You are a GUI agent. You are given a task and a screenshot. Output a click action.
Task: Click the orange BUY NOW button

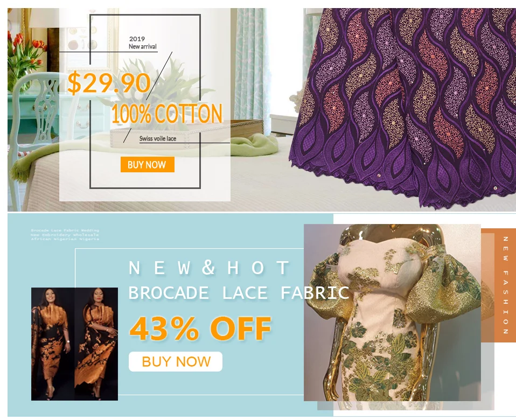click(147, 164)
